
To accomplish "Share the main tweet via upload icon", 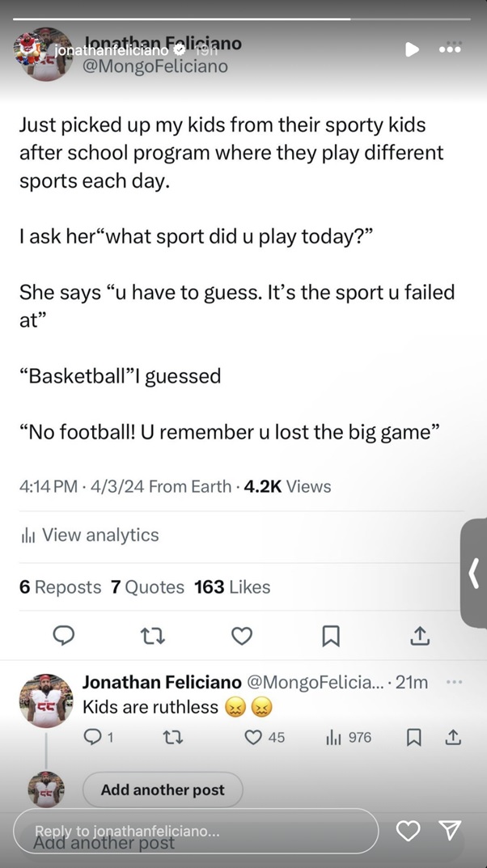I will [420, 637].
